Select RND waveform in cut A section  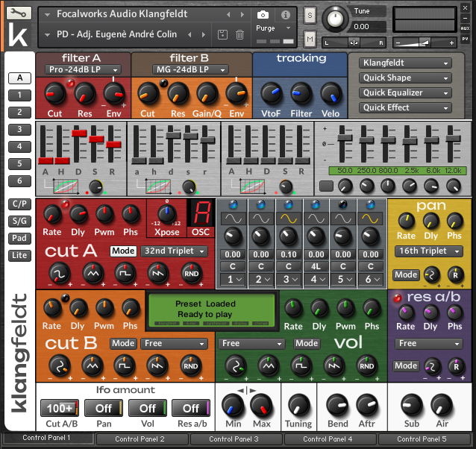pos(191,275)
